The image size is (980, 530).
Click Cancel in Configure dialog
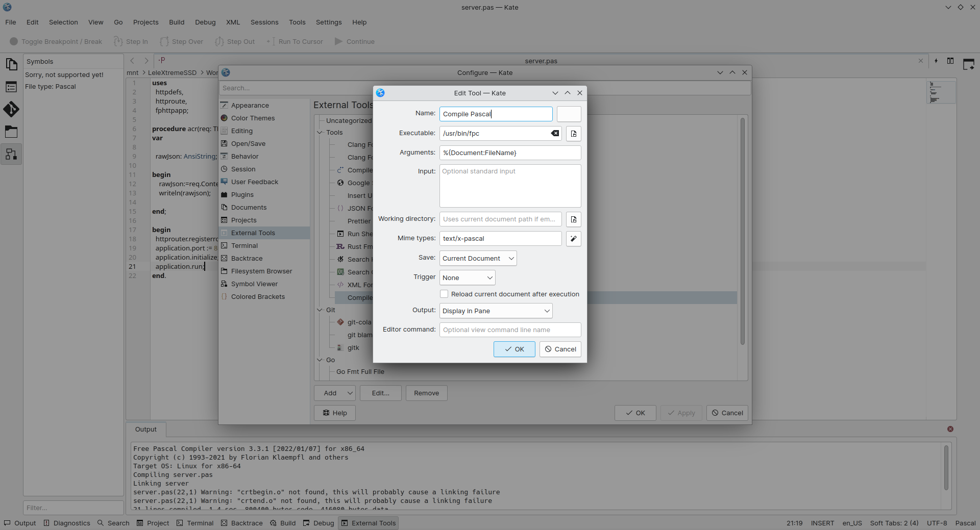727,413
